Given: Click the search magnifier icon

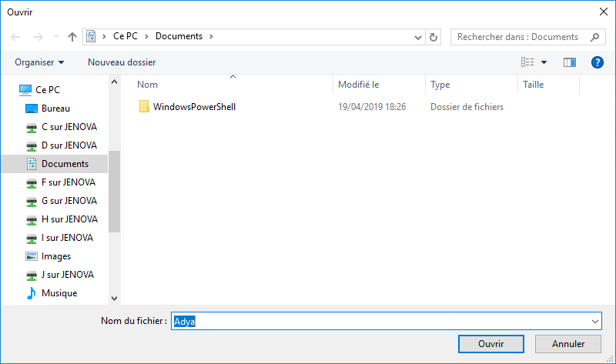Looking at the screenshot, I should tap(594, 36).
